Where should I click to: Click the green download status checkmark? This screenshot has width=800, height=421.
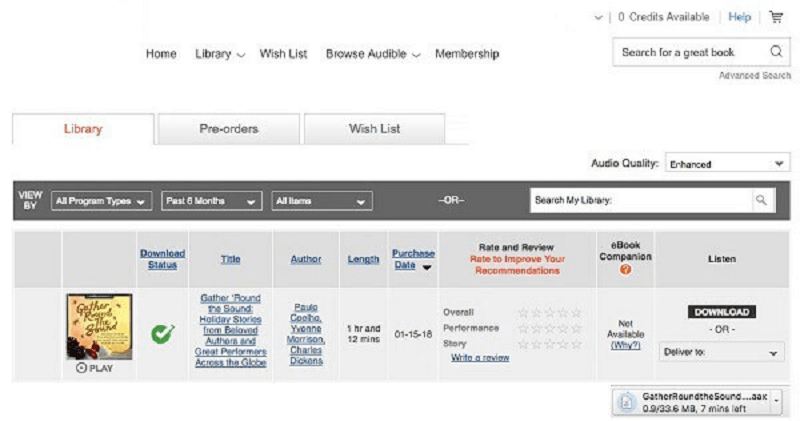162,333
